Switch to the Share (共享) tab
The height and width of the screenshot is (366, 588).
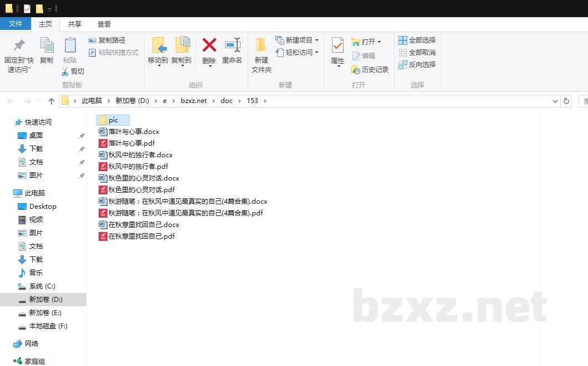click(74, 24)
